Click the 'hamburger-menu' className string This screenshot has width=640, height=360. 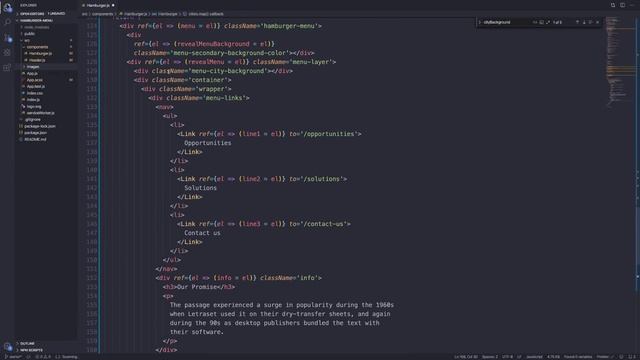click(289, 26)
